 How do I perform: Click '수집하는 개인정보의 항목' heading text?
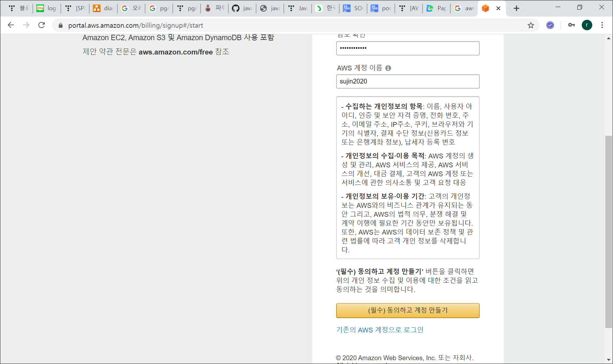(384, 106)
